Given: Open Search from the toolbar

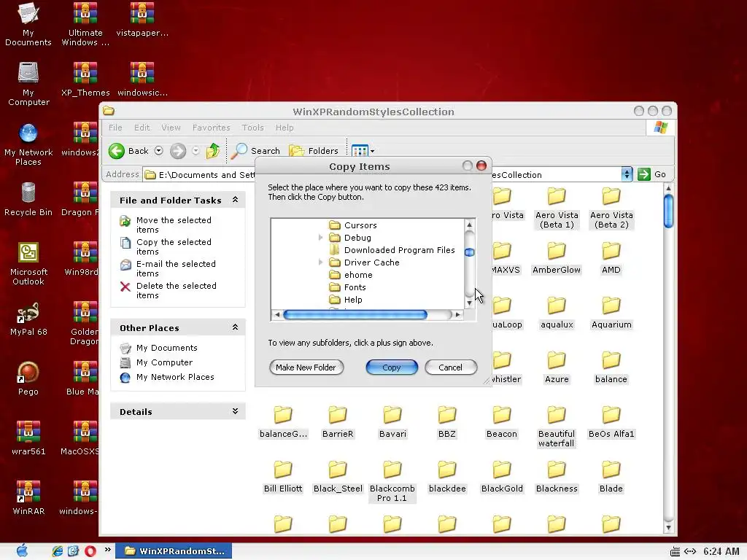Looking at the screenshot, I should 256,151.
